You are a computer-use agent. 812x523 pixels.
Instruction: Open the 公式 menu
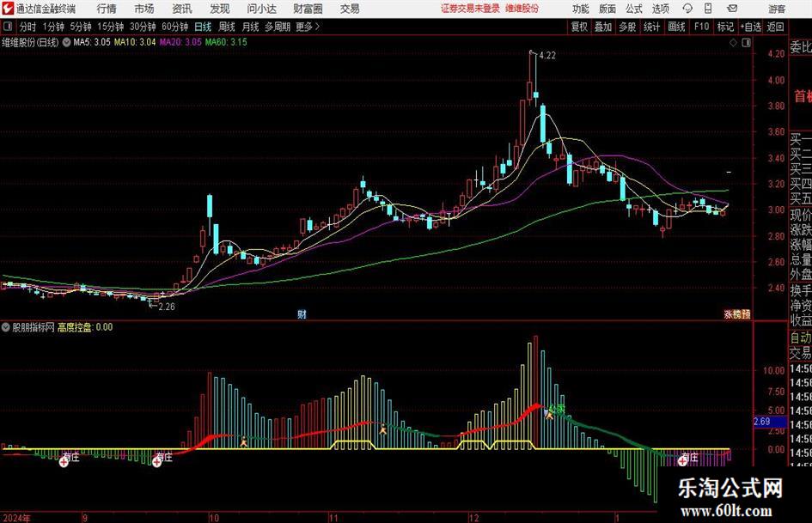(634, 9)
